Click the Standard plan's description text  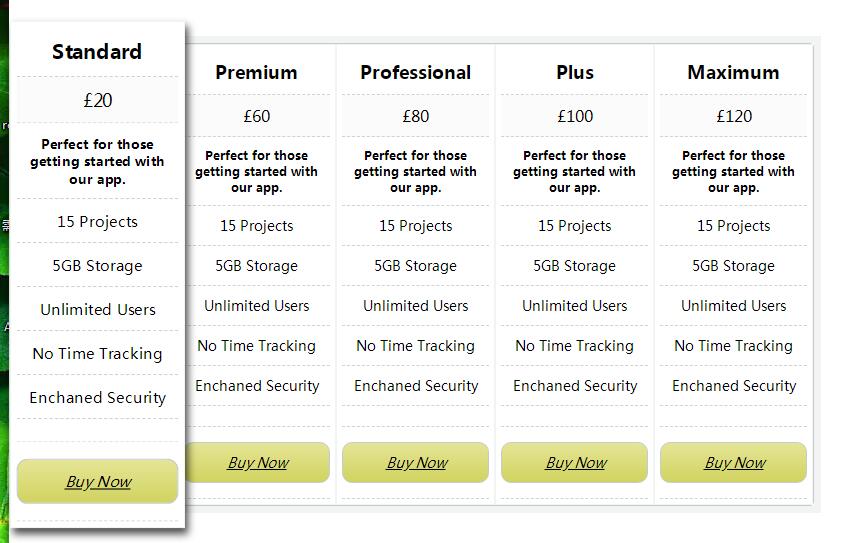(97, 162)
